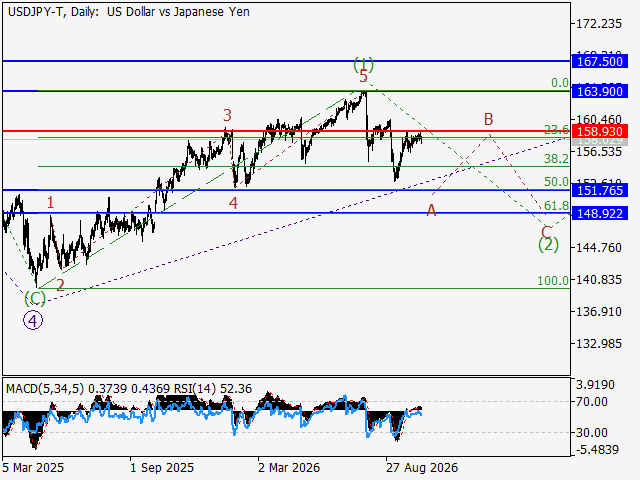The width and height of the screenshot is (640, 480).
Task: Click the 136.910 price axis label
Action: point(599,312)
